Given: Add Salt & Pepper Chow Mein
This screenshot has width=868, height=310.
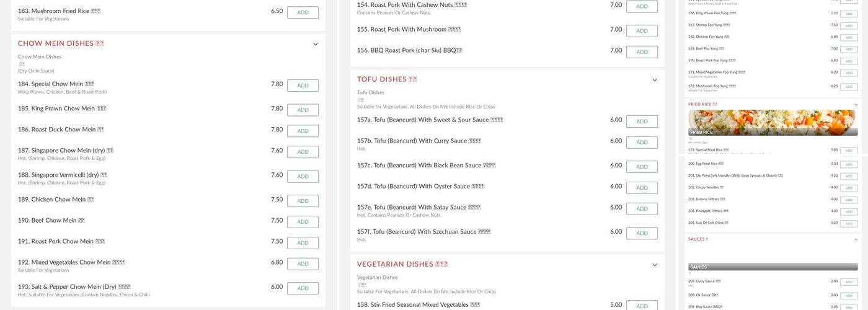Looking at the screenshot, I should coord(303,288).
